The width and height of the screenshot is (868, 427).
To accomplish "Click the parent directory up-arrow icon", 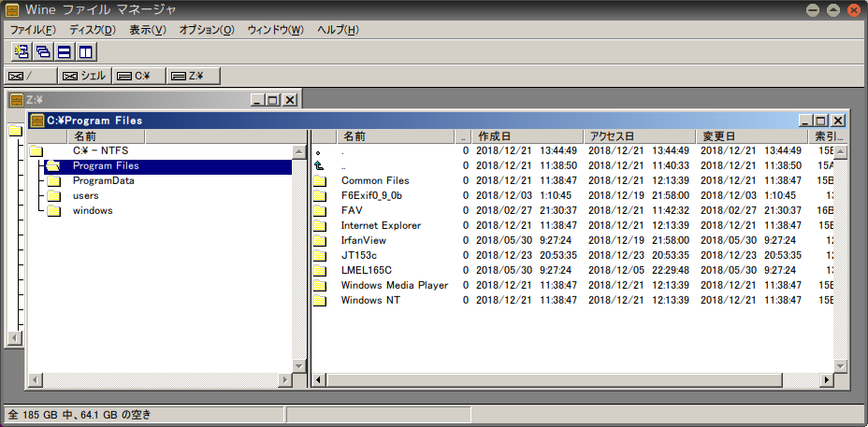I will coord(318,165).
